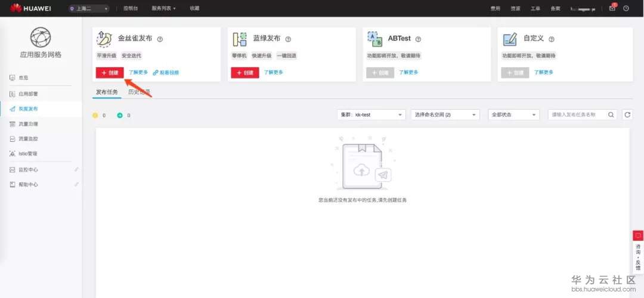644x298 pixels.
Task: Open the mail notifications icon
Action: click(x=612, y=8)
